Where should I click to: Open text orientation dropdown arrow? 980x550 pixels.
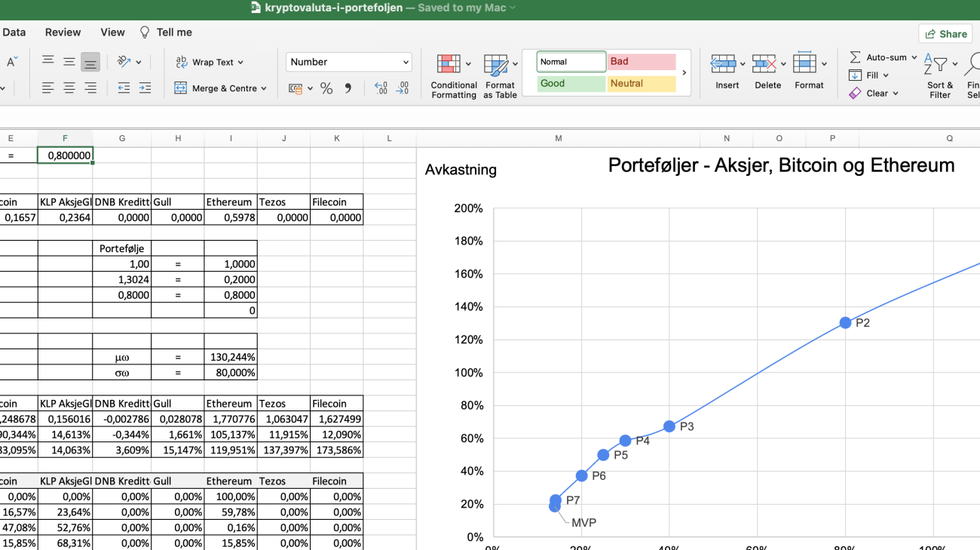coord(139,63)
